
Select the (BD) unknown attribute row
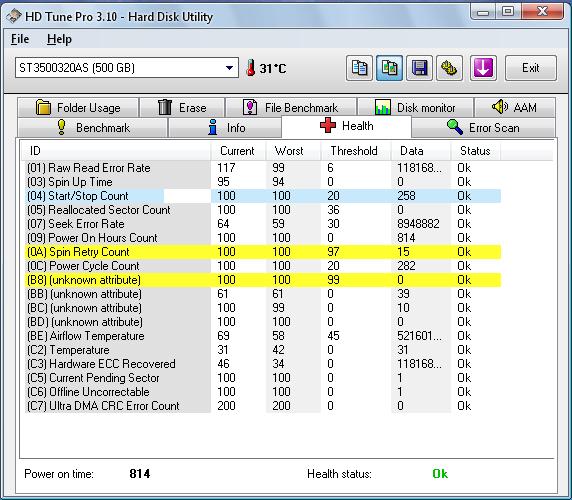[263, 322]
